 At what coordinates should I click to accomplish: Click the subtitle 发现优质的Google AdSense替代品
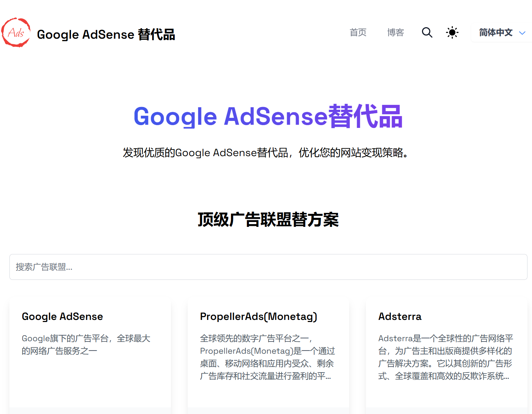coord(266,153)
